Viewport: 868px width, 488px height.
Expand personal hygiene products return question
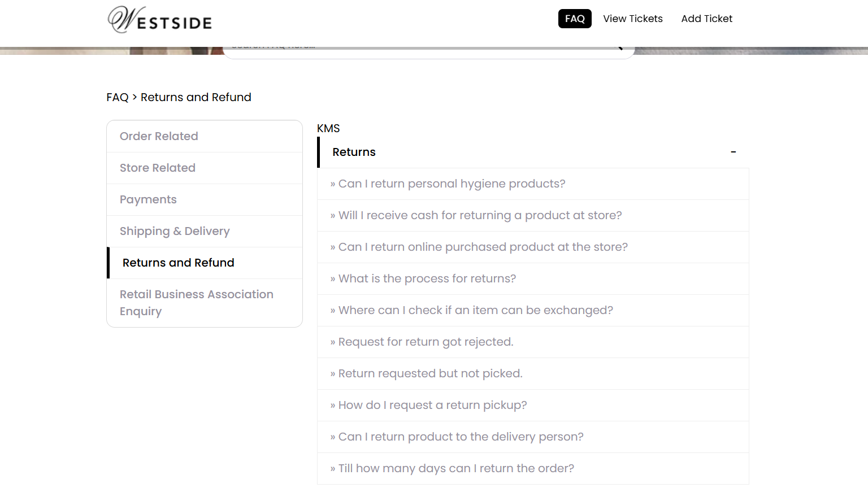click(x=452, y=184)
